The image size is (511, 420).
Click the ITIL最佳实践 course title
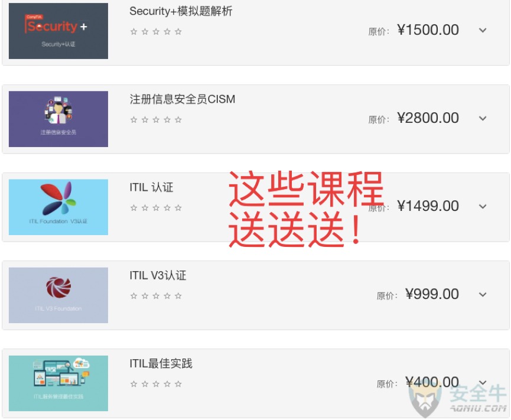point(161,363)
